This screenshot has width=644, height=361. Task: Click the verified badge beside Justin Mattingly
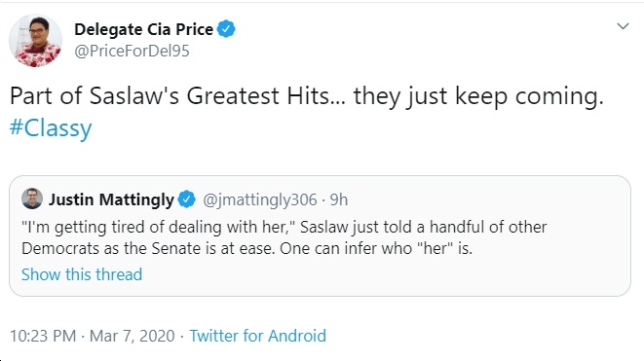[x=187, y=199]
